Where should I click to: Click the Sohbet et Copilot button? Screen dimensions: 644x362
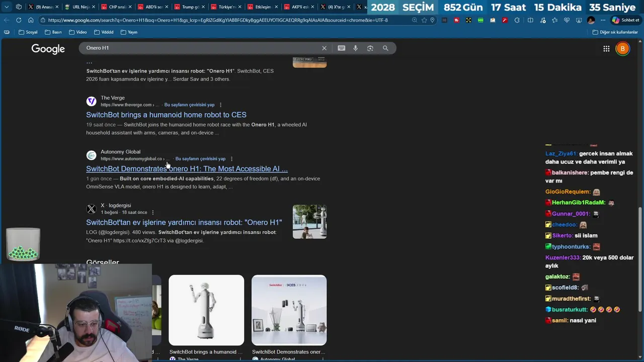625,20
